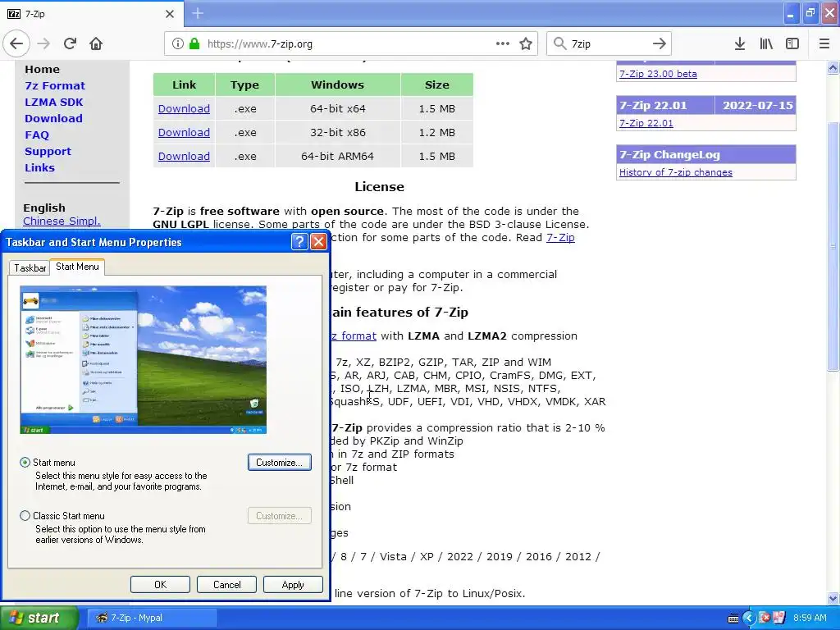Open the 7z format link in features
The image size is (840, 630).
point(353,336)
